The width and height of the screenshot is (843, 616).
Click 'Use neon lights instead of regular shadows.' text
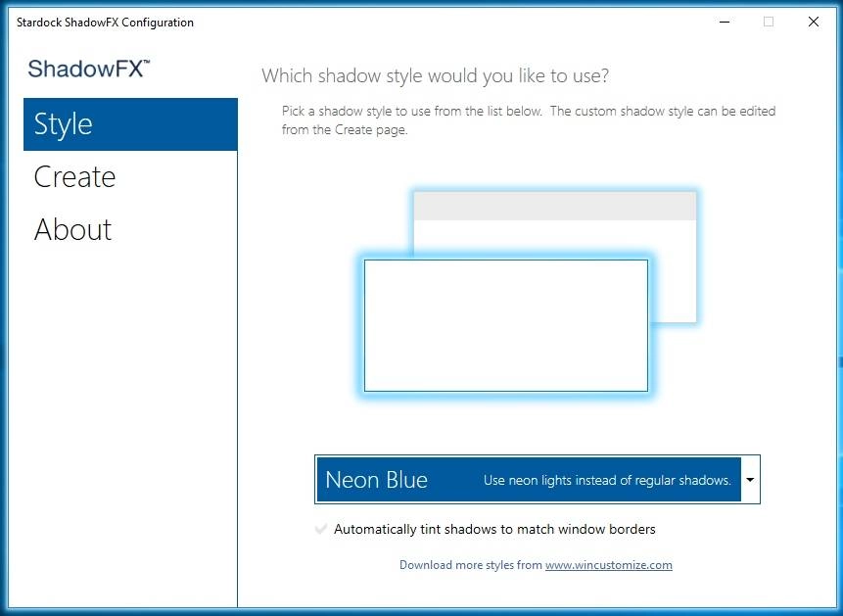click(607, 481)
